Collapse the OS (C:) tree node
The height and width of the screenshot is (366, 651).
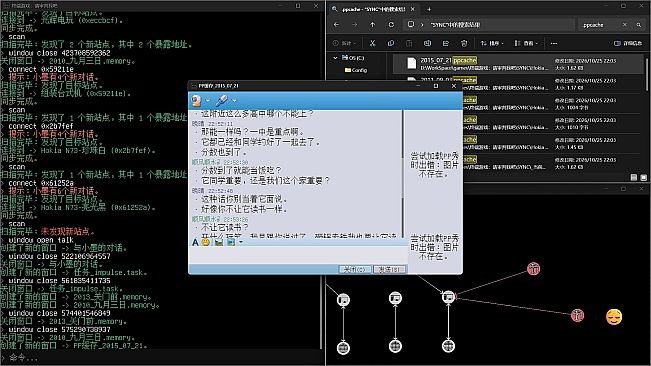[x=335, y=58]
